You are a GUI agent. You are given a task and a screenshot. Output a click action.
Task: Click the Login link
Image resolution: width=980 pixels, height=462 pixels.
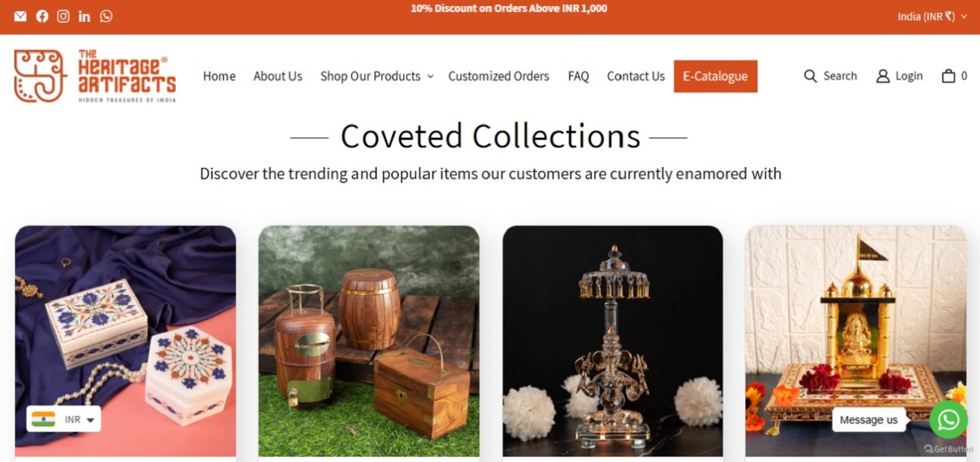pos(900,76)
